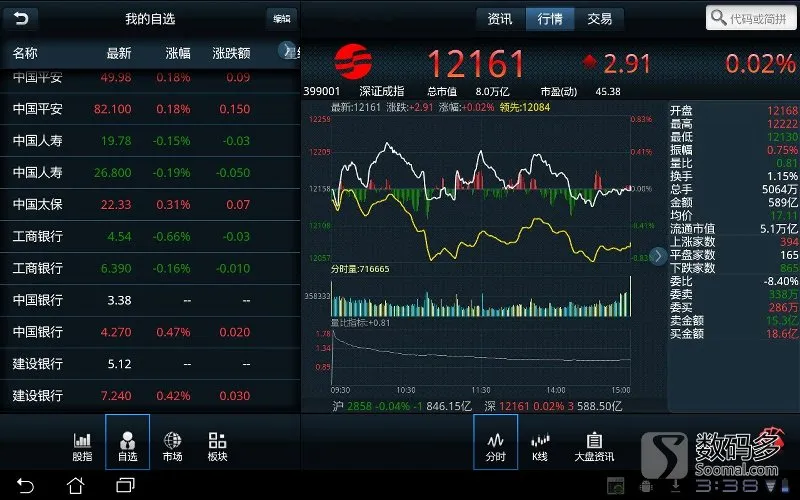
Task: Tap the 下跌家数 row
Action: [x=733, y=268]
